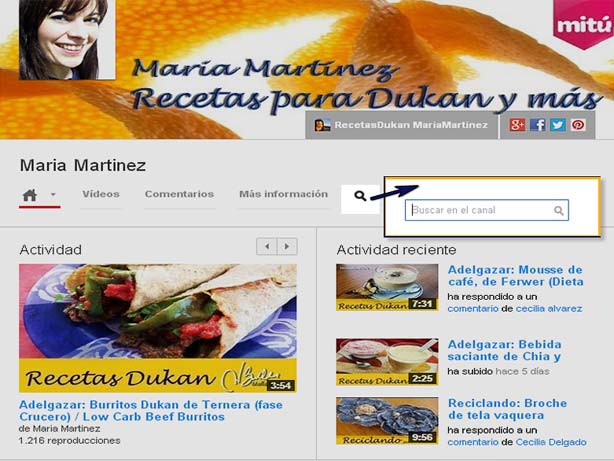
Task: Play the 2:25 chia drink thumbnail
Action: [387, 362]
